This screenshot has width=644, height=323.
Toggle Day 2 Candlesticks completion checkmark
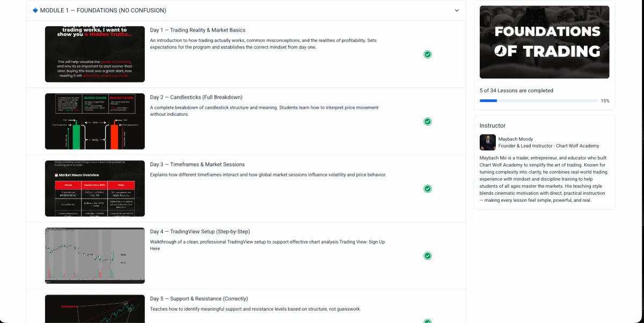pos(427,121)
